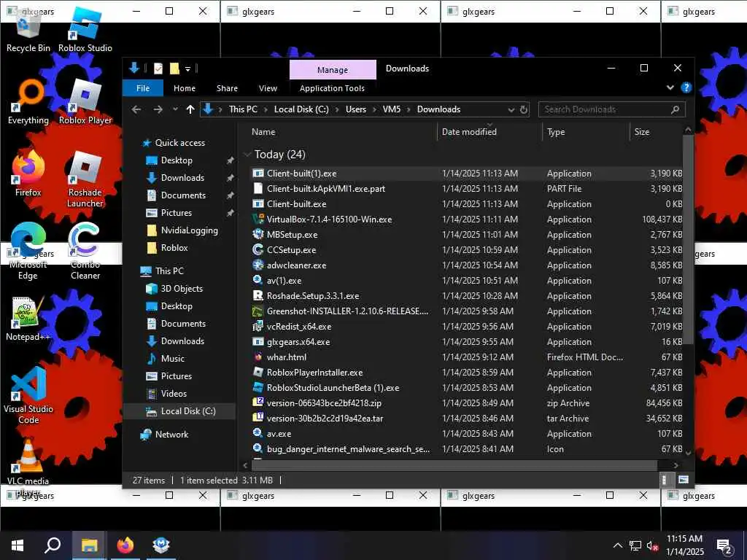The width and height of the screenshot is (747, 560).
Task: Open Videos folder in navigation pane
Action: click(167, 394)
